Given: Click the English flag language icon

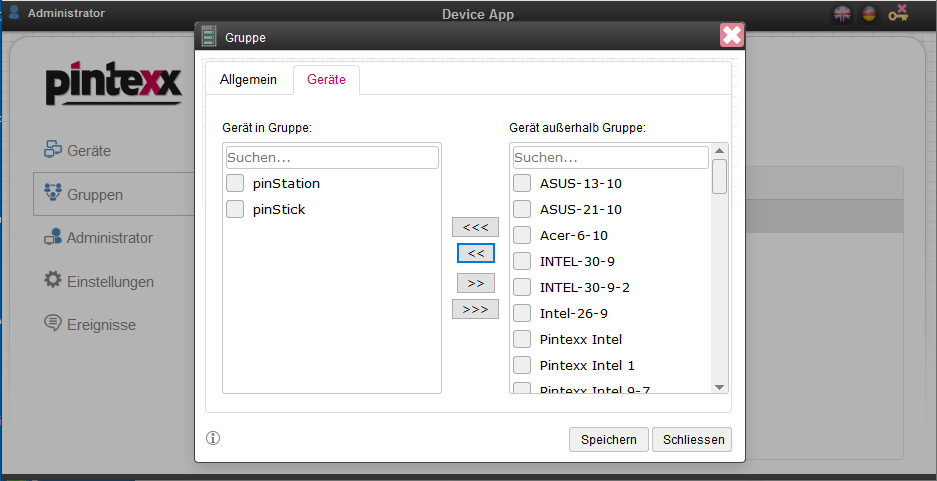Looking at the screenshot, I should click(843, 14).
